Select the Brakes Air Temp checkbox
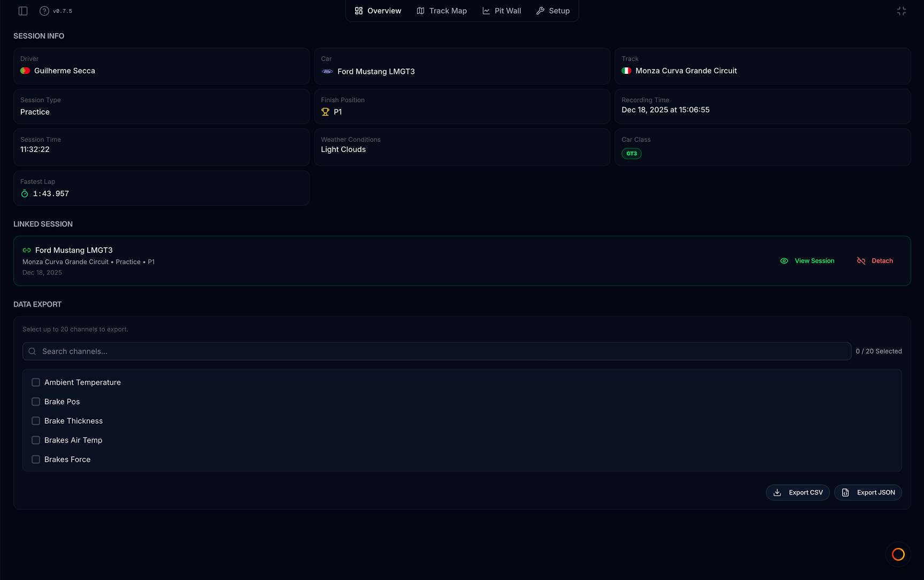 (x=36, y=440)
